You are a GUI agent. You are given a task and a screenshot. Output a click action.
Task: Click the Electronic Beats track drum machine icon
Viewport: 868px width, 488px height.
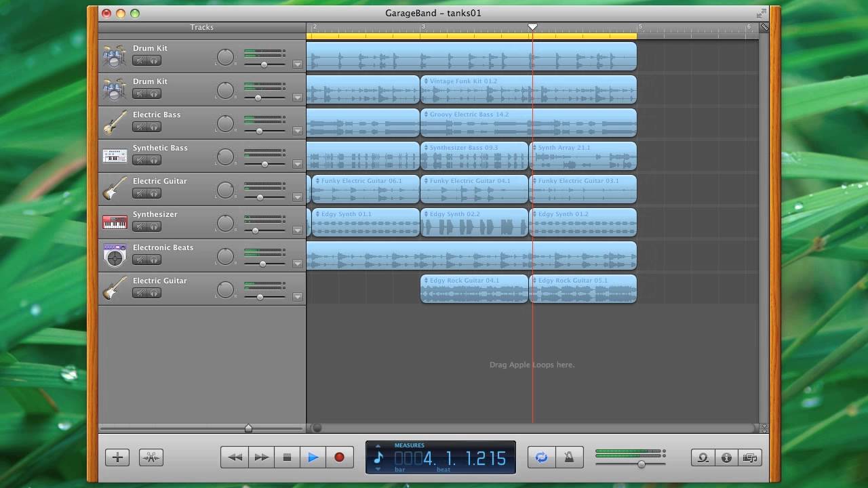115,256
